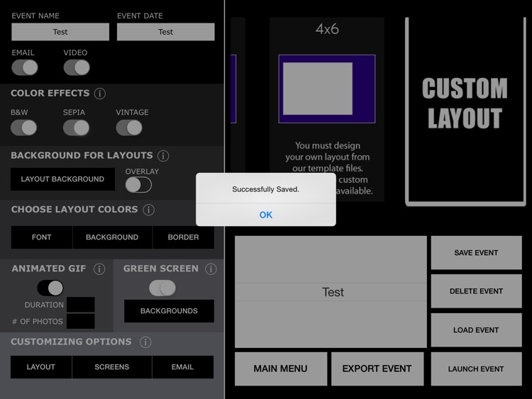Image resolution: width=532 pixels, height=399 pixels.
Task: Toggle the Sepia color effect
Action: click(x=77, y=128)
